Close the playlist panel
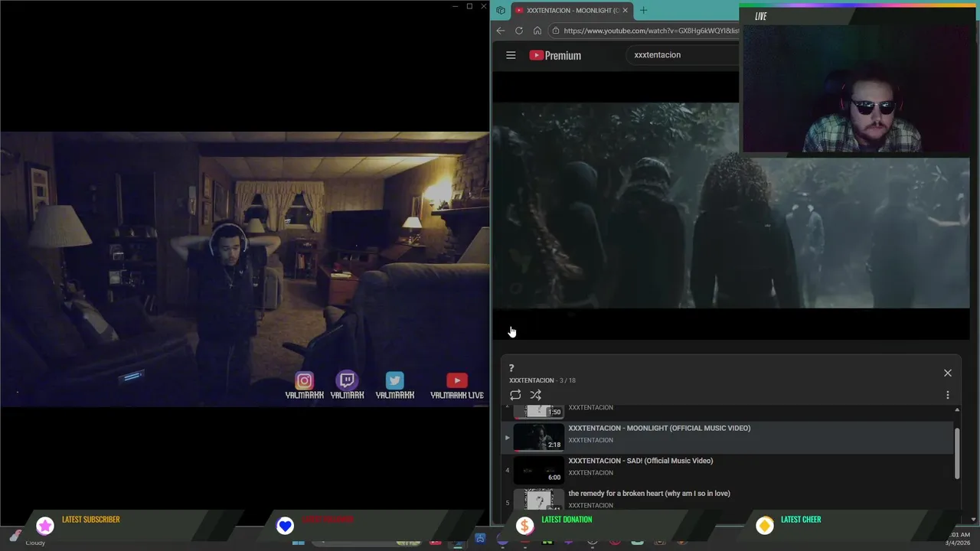 tap(947, 373)
